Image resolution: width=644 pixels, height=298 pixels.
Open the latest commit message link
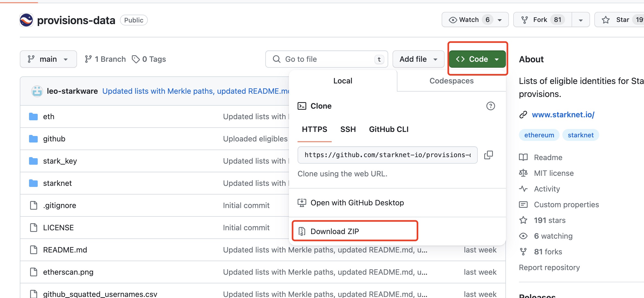[x=196, y=91]
